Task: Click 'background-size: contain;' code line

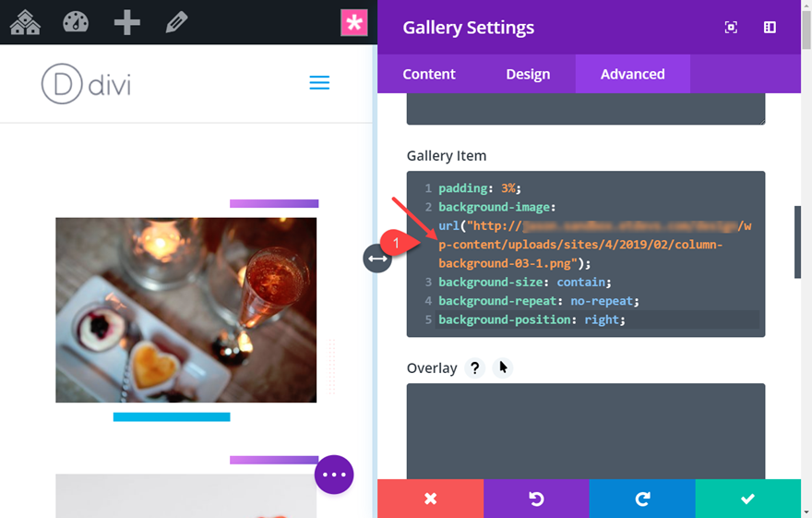Action: (x=525, y=283)
